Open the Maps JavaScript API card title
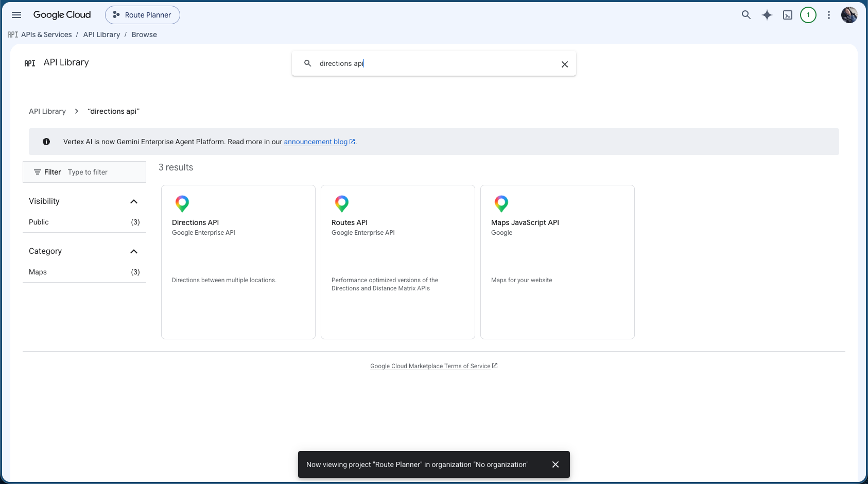Screen dimensions: 868x484 (x=525, y=222)
